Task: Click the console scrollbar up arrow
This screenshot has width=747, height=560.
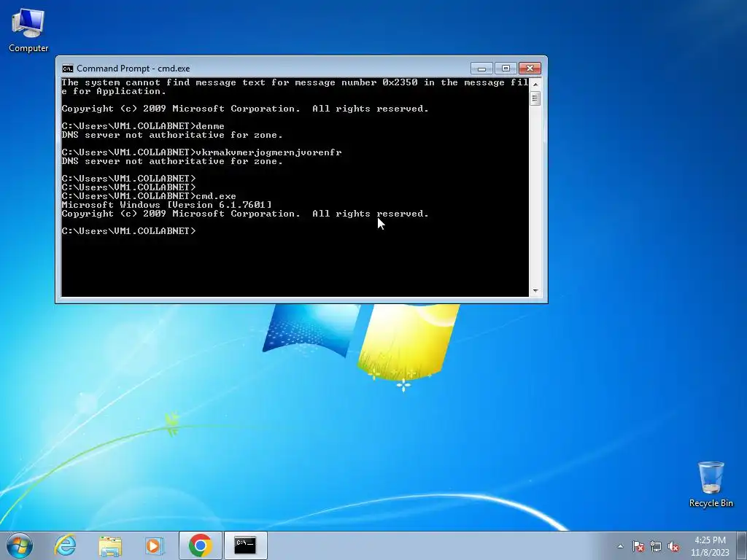Action: tap(535, 85)
